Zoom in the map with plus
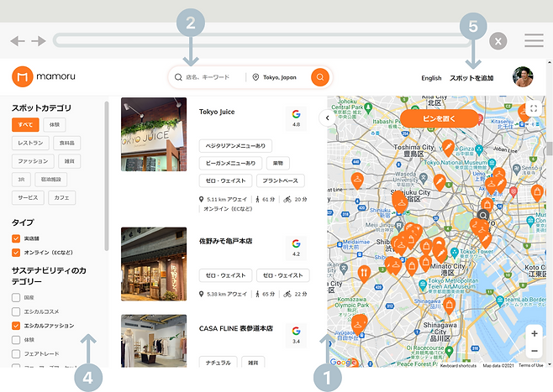The width and height of the screenshot is (553, 392). point(535,333)
